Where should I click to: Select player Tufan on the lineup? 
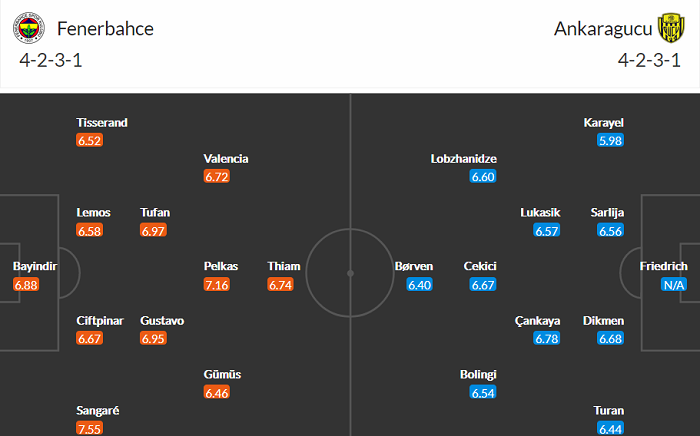coord(155,213)
